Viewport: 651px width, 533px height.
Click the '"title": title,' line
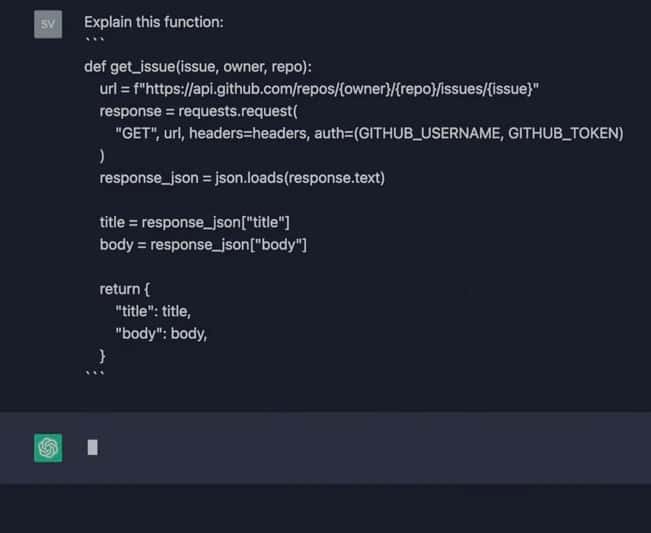(x=153, y=311)
